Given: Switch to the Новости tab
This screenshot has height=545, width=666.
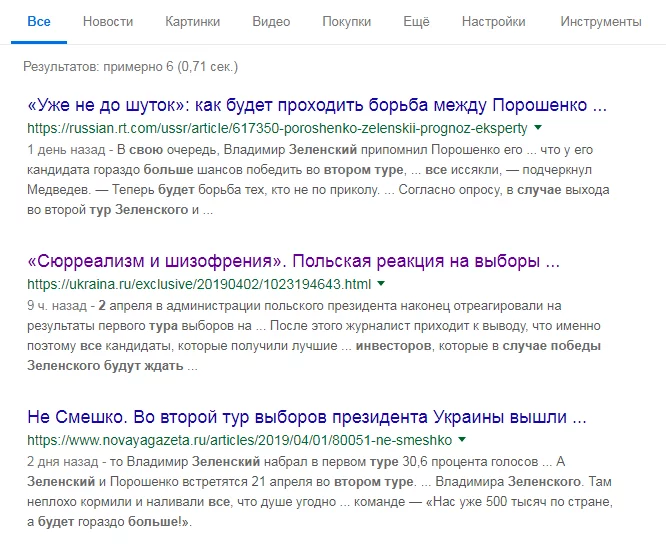Looking at the screenshot, I should coord(108,22).
